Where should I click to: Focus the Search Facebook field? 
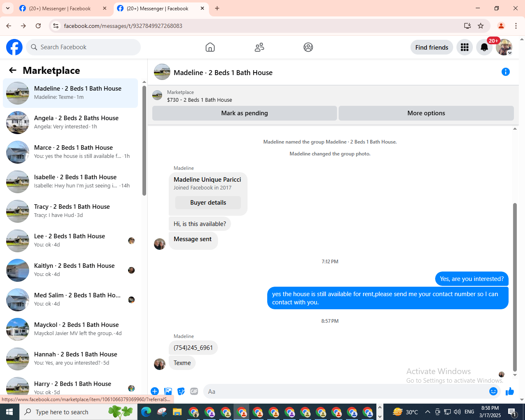[84, 47]
